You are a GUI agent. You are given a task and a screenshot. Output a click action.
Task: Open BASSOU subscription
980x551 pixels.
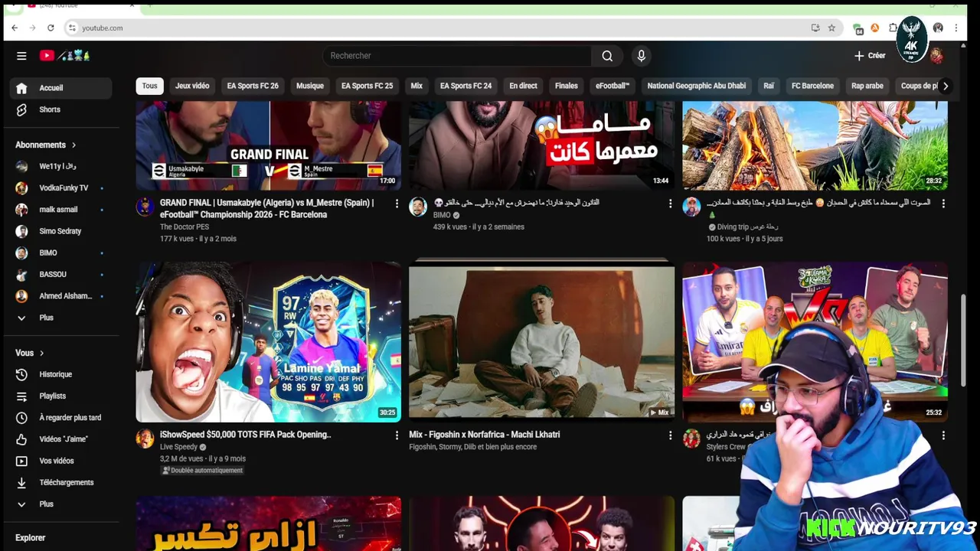pyautogui.click(x=61, y=274)
